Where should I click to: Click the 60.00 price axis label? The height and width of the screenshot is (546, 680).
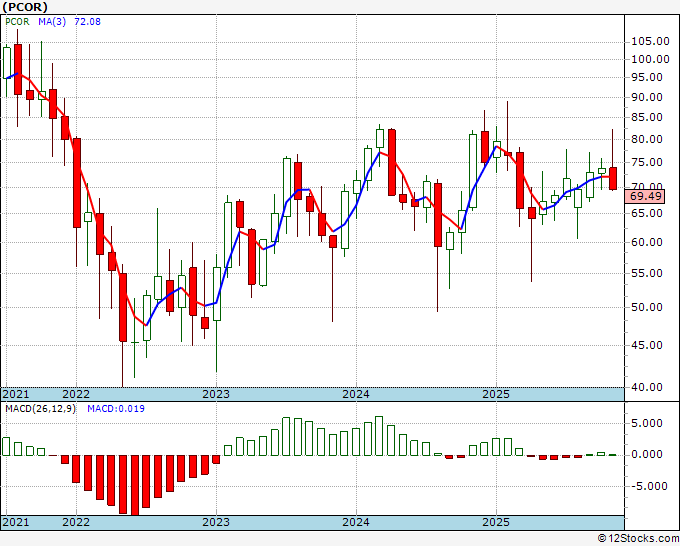(647, 242)
